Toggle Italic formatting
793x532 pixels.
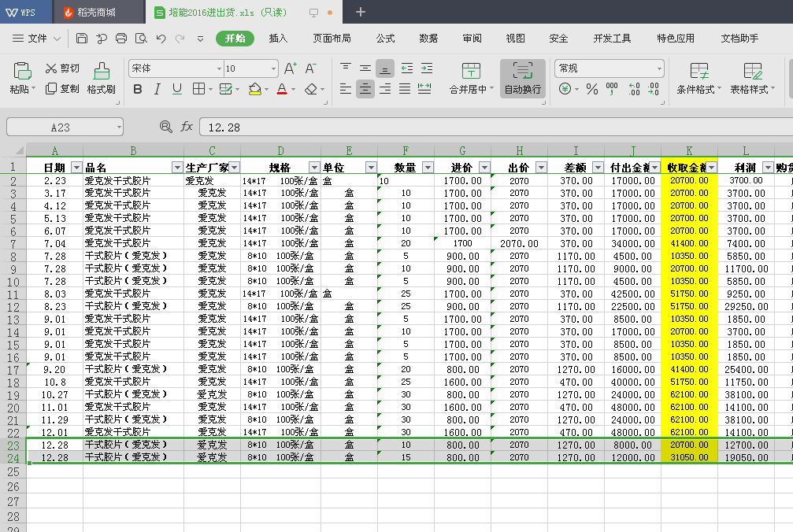(157, 89)
